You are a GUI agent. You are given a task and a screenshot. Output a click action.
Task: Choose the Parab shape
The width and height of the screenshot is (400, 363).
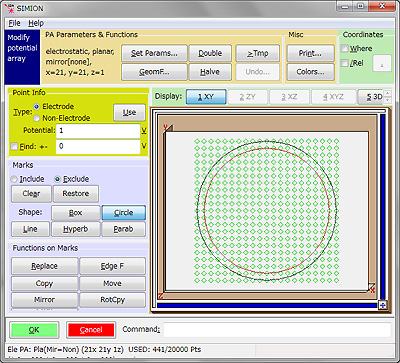click(123, 229)
